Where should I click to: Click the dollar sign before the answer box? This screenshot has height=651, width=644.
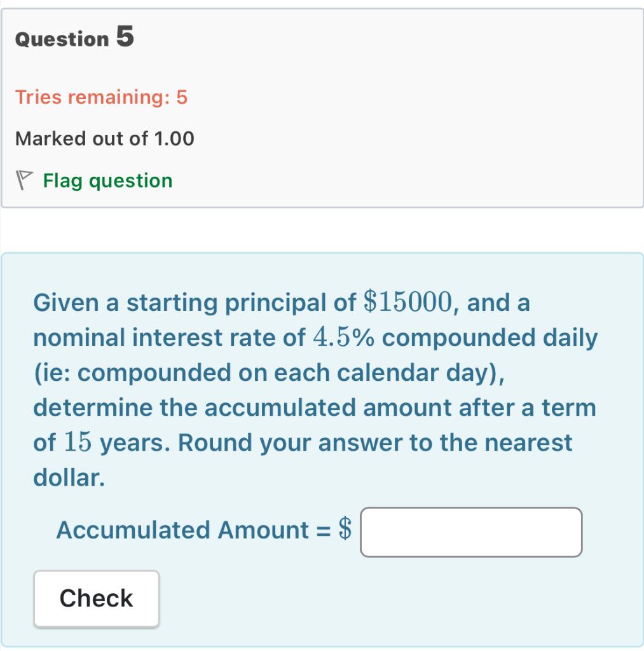tap(345, 529)
